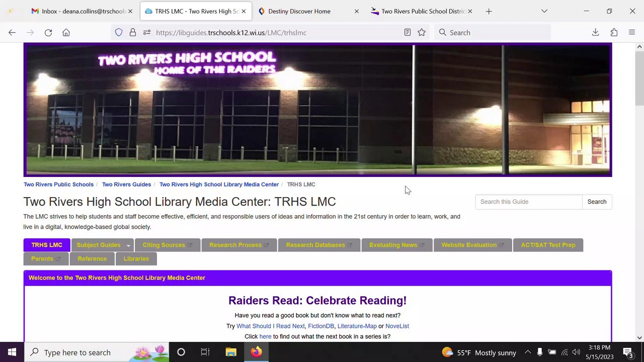Open Cortana circle icon

click(x=181, y=352)
